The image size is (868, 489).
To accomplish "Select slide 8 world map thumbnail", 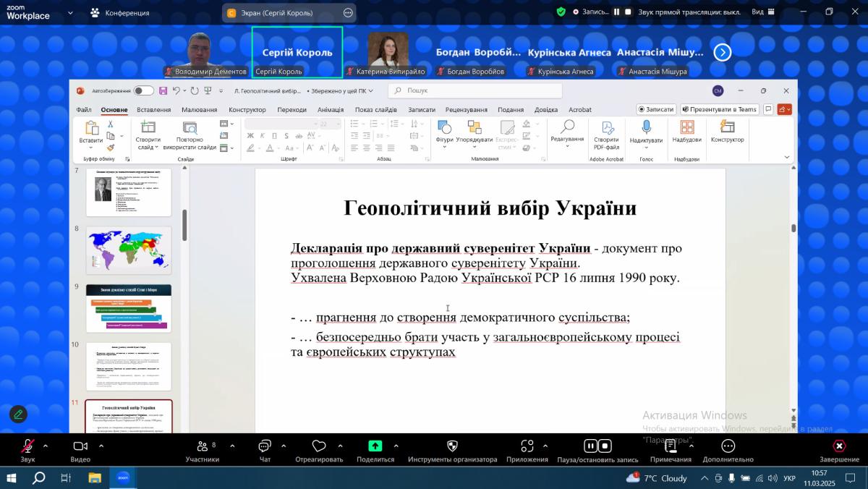I will coord(129,250).
